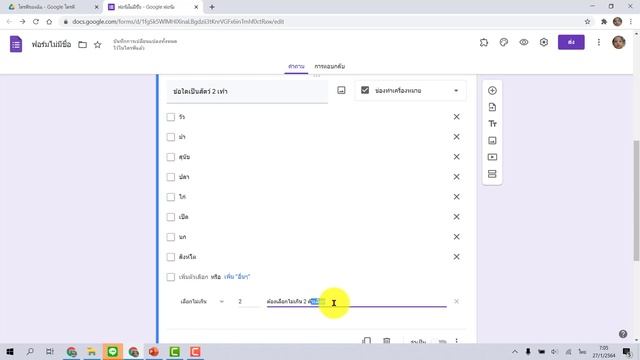Image resolution: width=640 pixels, height=360 pixels.
Task: Switch to the คำถาม (Questions) tab
Action: [296, 66]
